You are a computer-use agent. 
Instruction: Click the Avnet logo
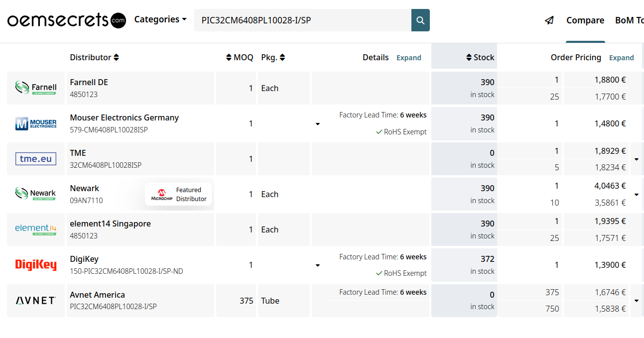(36, 301)
